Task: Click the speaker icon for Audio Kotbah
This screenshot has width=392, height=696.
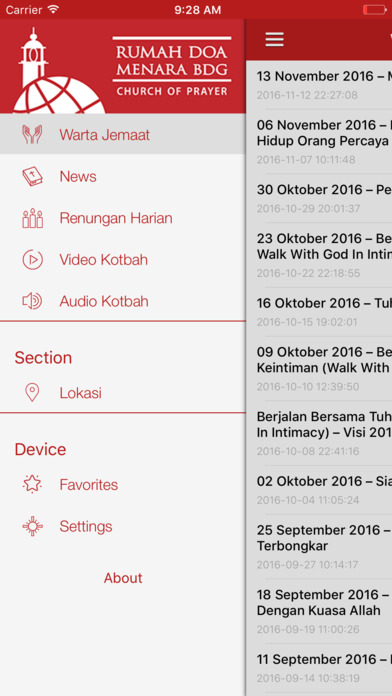Action: pos(32,301)
